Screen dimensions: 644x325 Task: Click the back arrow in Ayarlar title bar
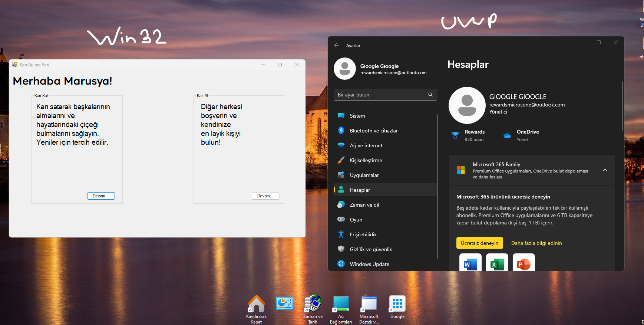pos(337,45)
